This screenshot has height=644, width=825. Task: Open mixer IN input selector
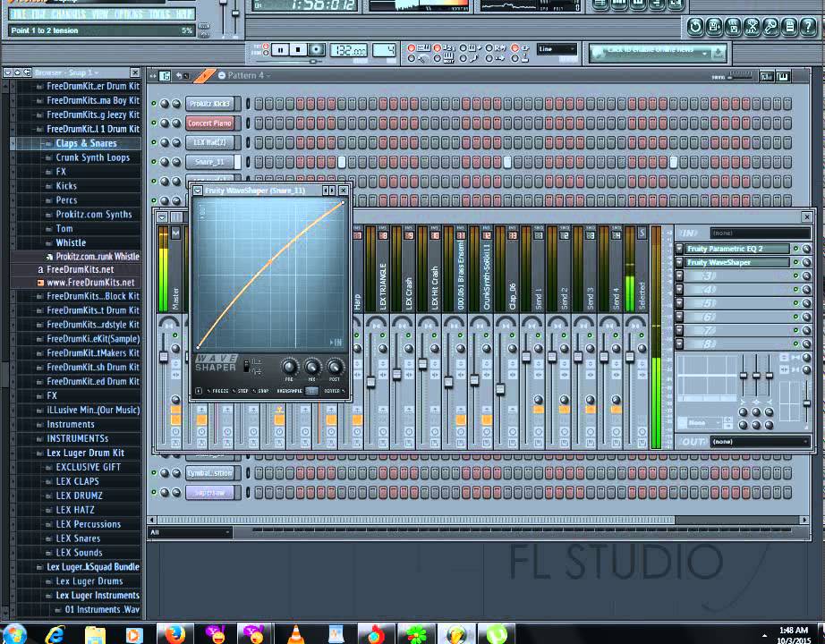coord(760,233)
